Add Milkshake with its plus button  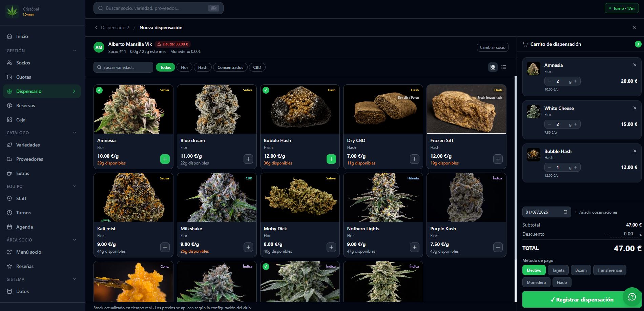(x=248, y=247)
